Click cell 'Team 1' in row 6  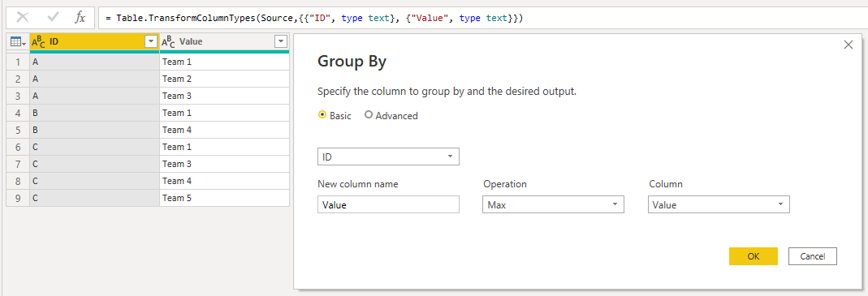224,147
